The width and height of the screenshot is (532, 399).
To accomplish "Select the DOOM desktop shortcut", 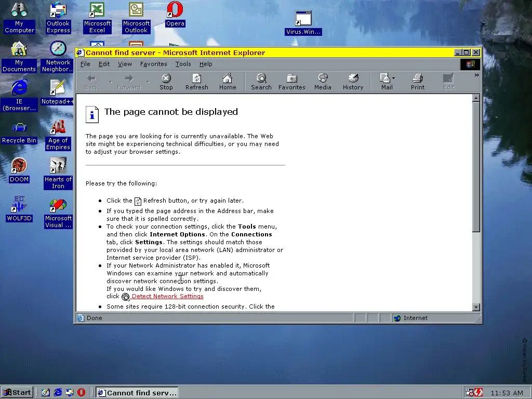I will pos(19,170).
